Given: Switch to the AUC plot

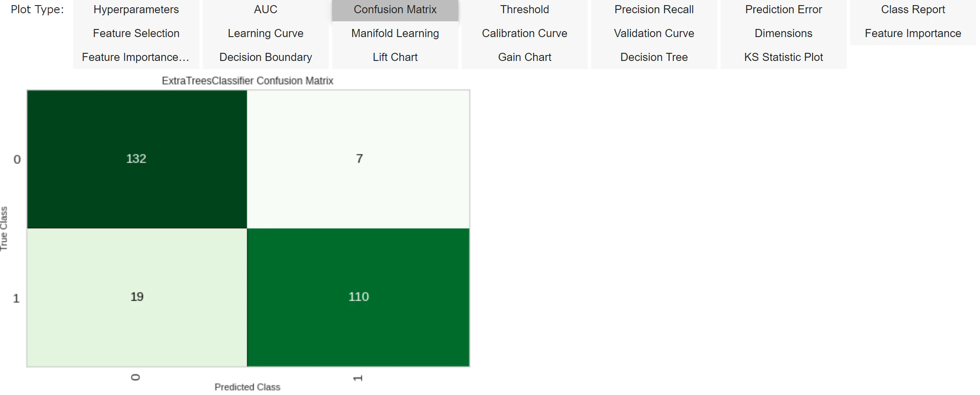Looking at the screenshot, I should click(266, 10).
